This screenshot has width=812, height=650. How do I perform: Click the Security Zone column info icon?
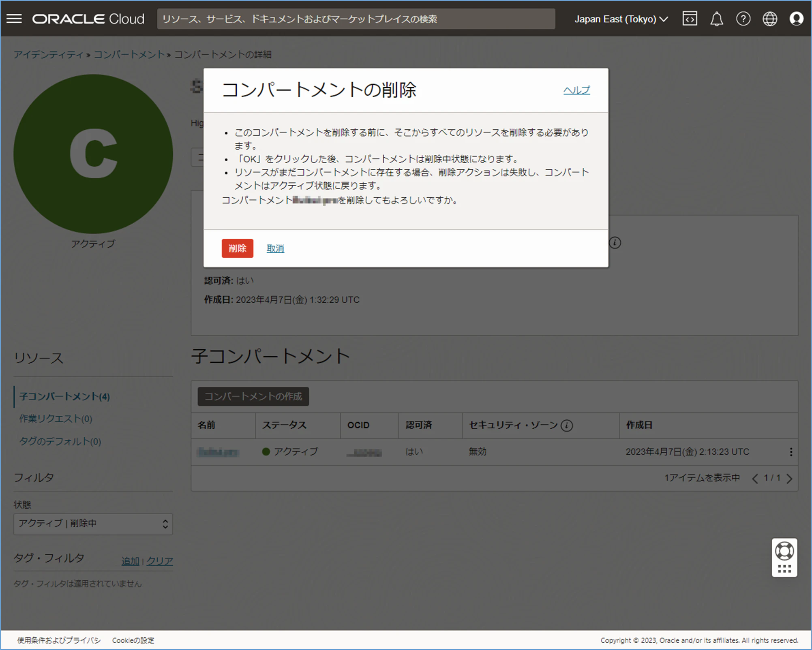click(x=567, y=425)
